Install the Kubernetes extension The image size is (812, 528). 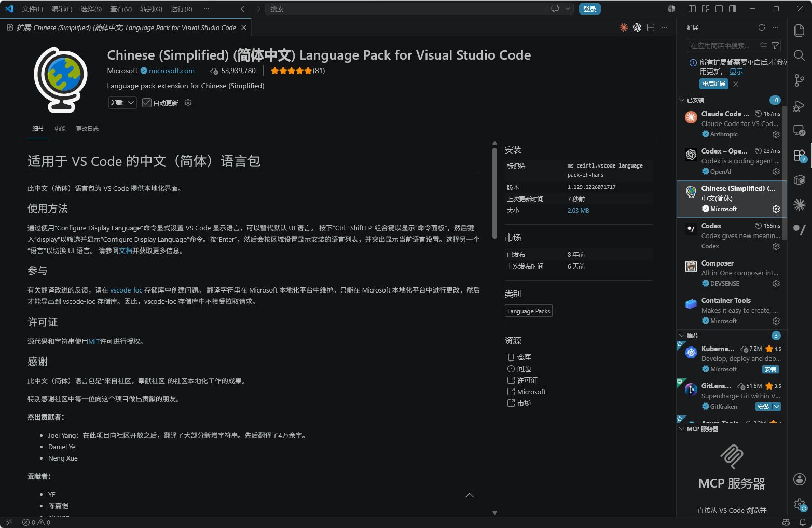pyautogui.click(x=770, y=369)
